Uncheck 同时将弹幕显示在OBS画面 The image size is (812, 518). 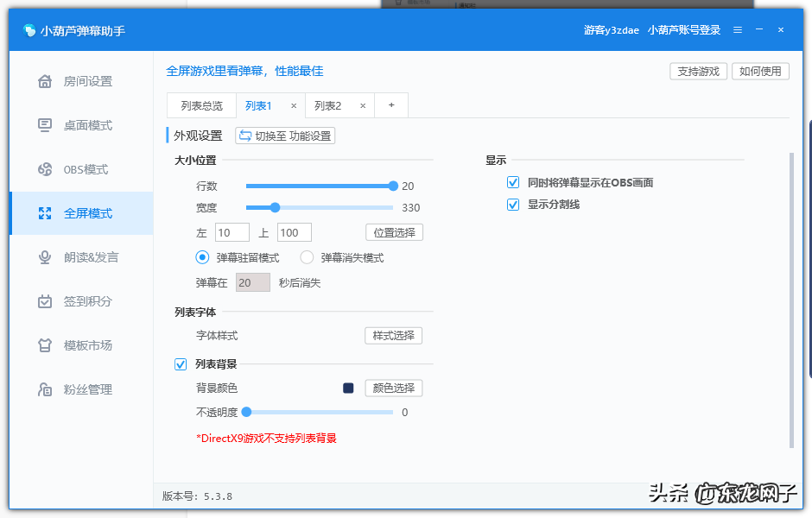[x=512, y=181]
